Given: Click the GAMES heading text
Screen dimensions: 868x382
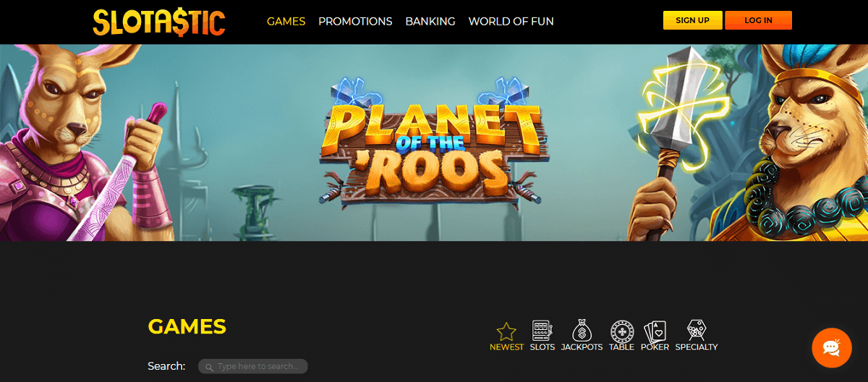Looking at the screenshot, I should (187, 326).
